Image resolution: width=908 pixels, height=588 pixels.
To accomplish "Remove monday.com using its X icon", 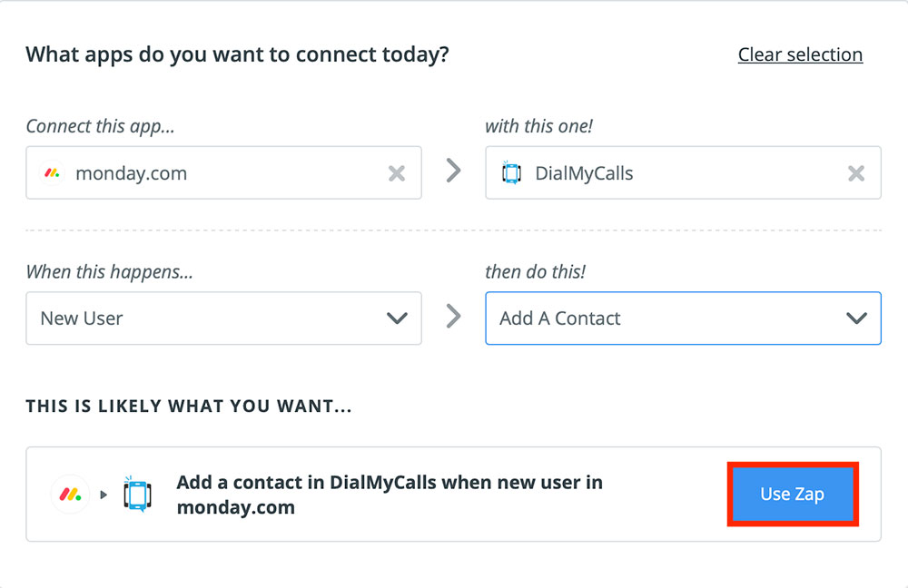I will pyautogui.click(x=397, y=173).
